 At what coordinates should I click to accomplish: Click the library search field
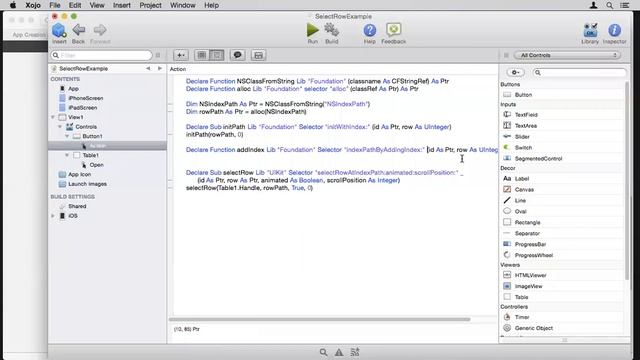click(x=579, y=72)
